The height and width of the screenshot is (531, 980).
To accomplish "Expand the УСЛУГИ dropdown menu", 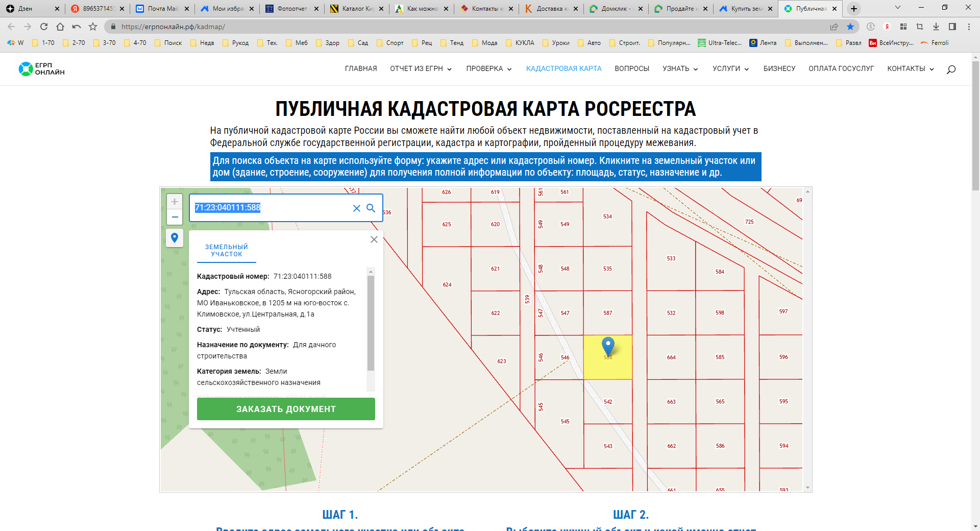I will click(730, 69).
